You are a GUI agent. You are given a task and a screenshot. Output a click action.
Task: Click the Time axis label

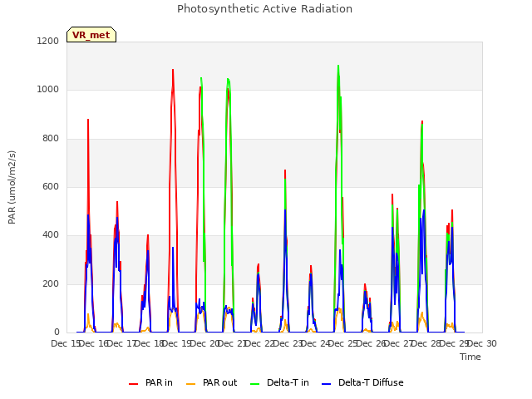coord(470,357)
